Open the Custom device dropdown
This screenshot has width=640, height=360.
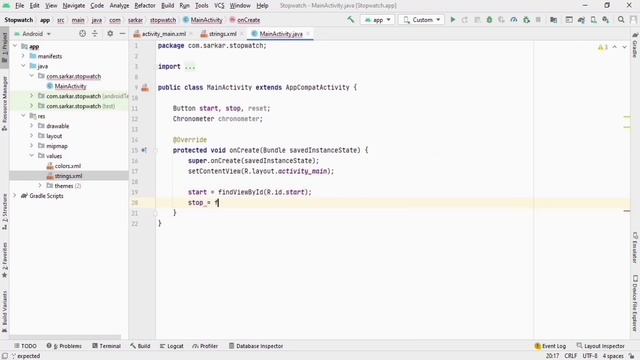[x=421, y=20]
